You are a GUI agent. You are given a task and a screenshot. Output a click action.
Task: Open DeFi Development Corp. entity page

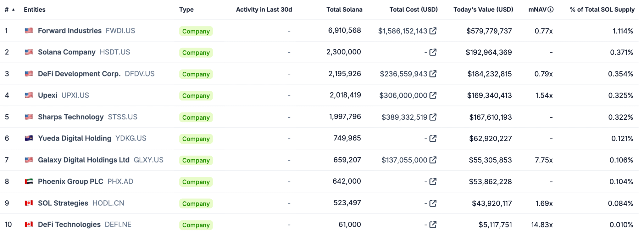pos(79,74)
